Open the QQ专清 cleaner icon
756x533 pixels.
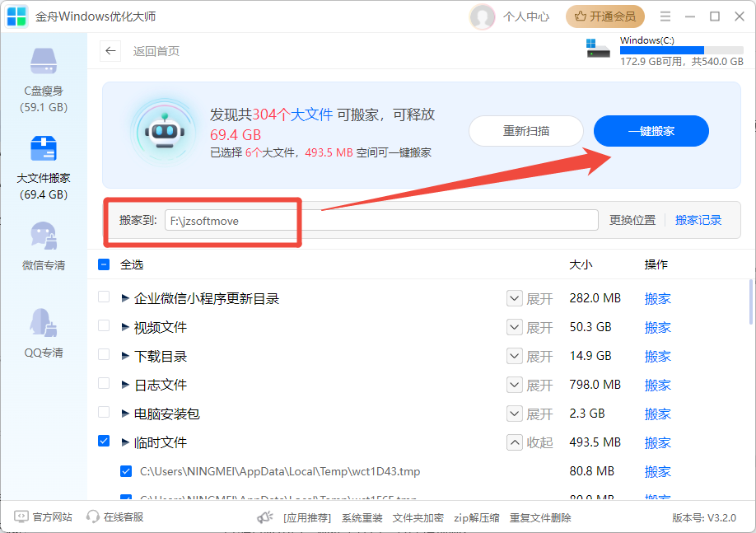(44, 322)
